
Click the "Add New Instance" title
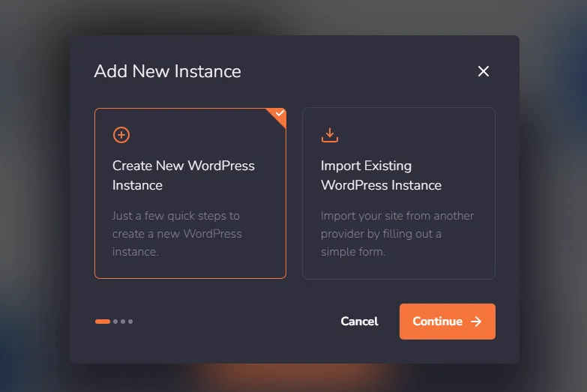pos(167,71)
